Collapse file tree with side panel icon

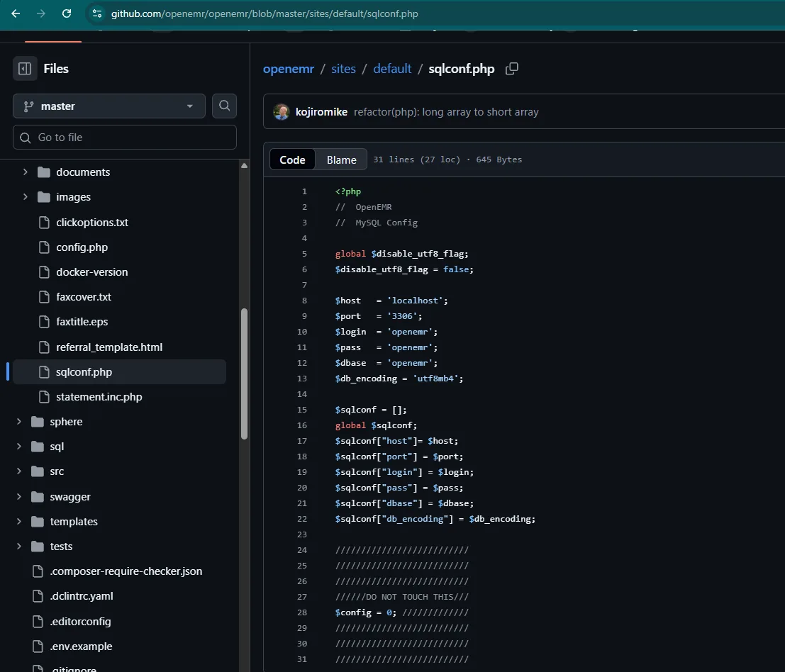point(25,69)
